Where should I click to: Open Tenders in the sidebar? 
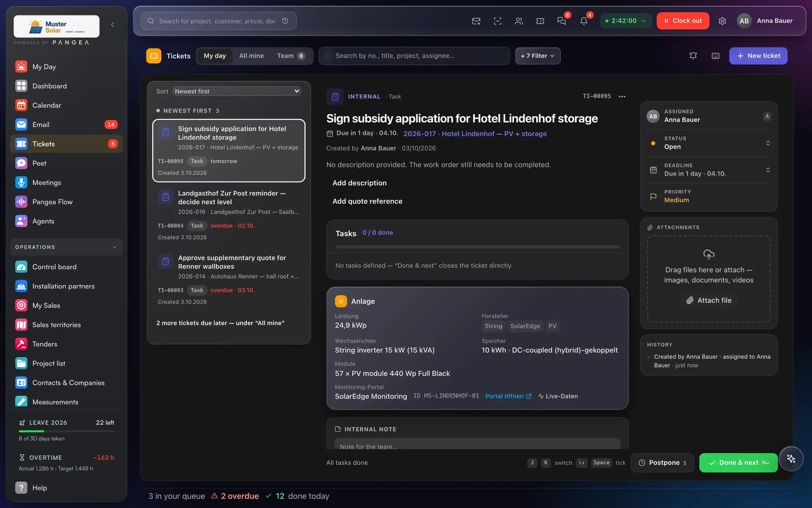[x=66, y=344]
